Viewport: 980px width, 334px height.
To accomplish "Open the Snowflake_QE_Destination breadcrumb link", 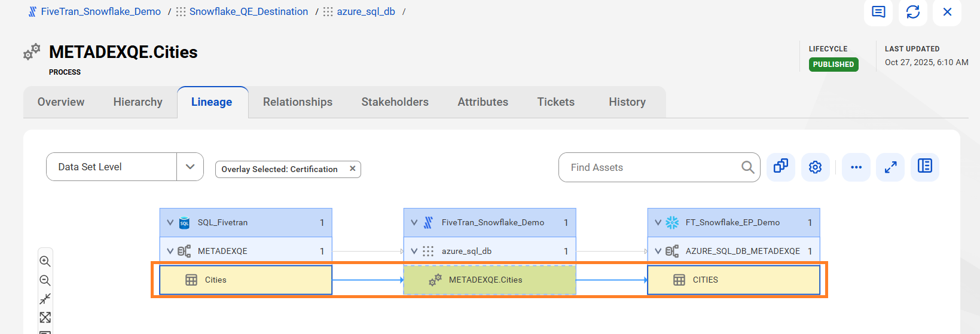I will pyautogui.click(x=248, y=12).
